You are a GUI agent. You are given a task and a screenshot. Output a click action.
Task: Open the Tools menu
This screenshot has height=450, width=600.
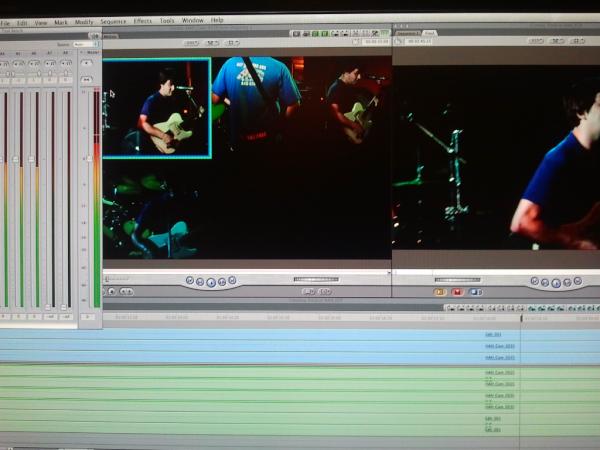click(167, 21)
